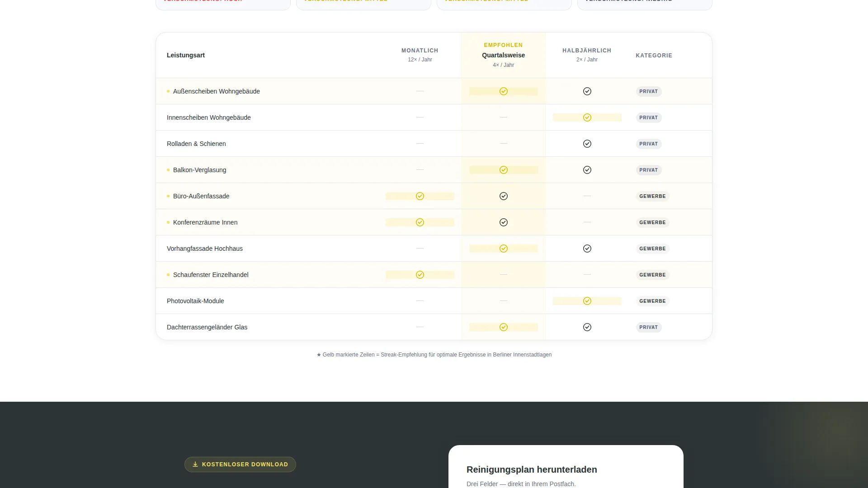Image resolution: width=868 pixels, height=488 pixels.
Task: Click Gewerbe tag in Schaufenster Einzelhandel row
Action: 652,275
